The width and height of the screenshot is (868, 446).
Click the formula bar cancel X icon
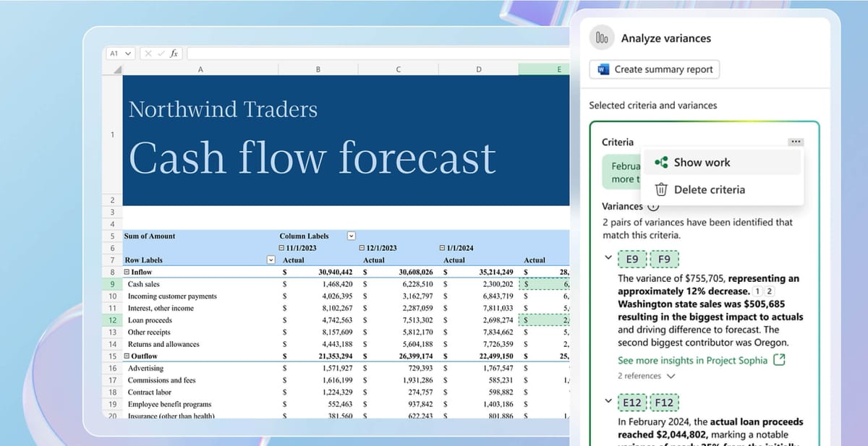(148, 53)
